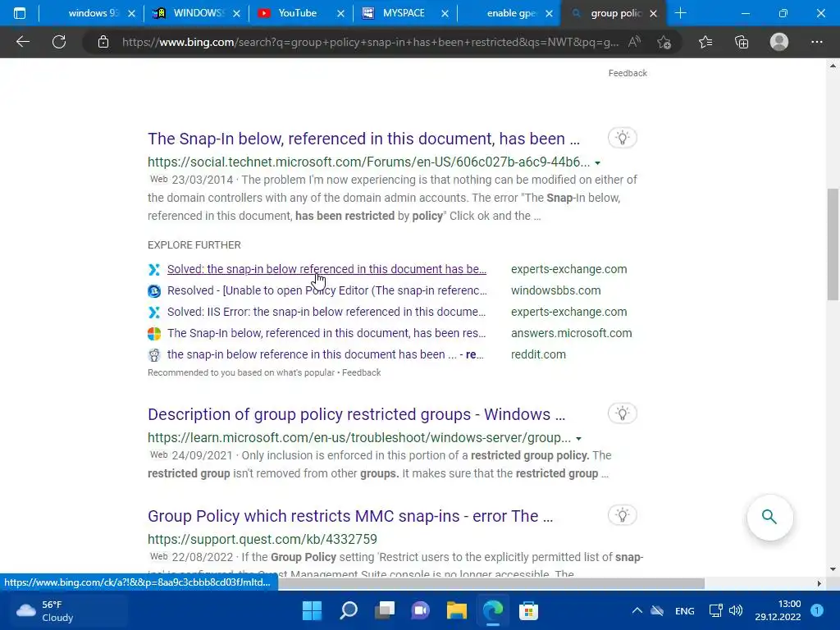Open the notification center badge

817,610
